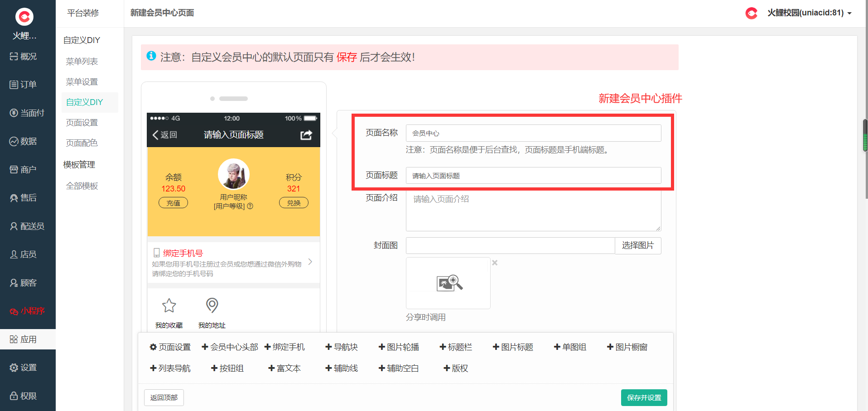868x411 pixels.
Task: Click the cover image placeholder thumbnail
Action: (x=448, y=283)
